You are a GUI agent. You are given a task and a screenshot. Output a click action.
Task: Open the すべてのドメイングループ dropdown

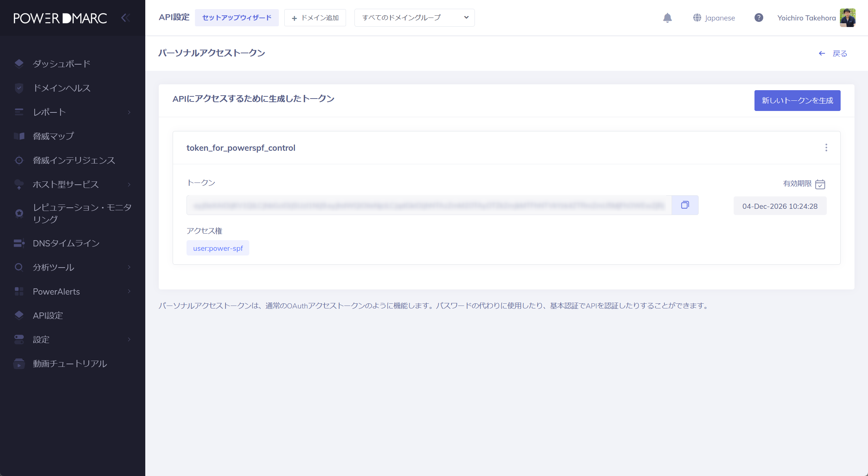(x=414, y=18)
